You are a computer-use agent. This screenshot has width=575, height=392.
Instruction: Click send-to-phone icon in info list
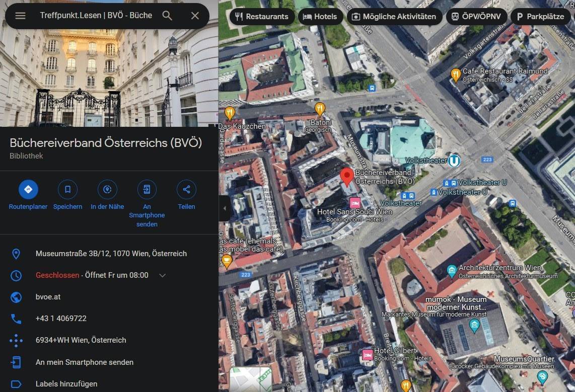pos(16,362)
